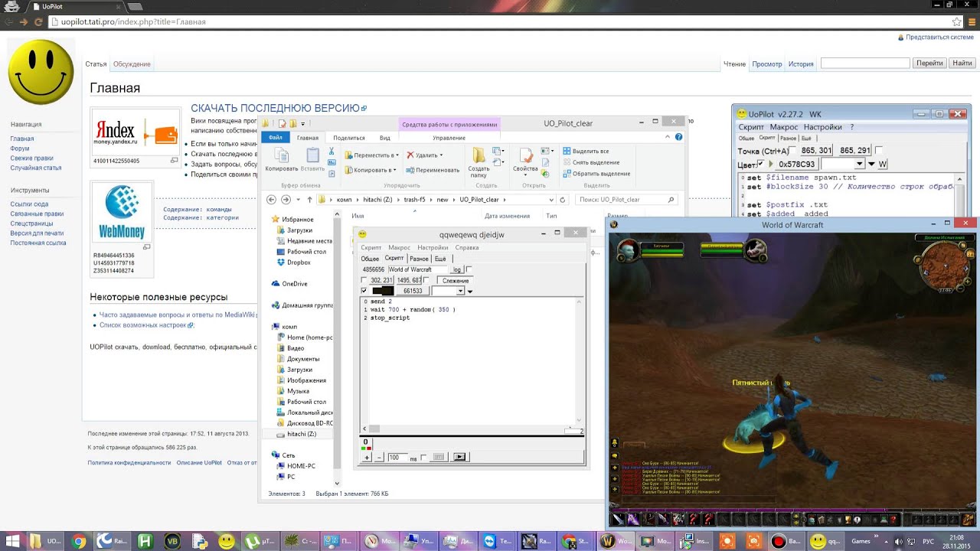Click Copy icon in Explorer ribbon
980x551 pixels.
[281, 155]
